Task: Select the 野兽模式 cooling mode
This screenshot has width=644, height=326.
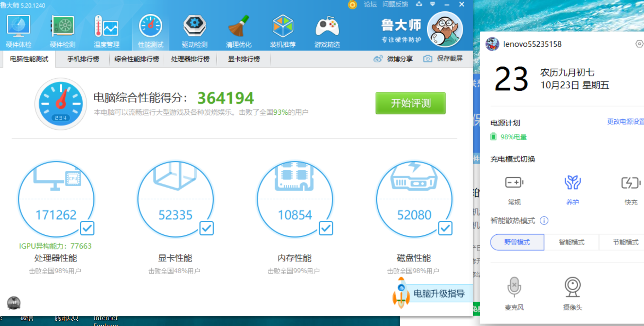Action: (x=517, y=242)
